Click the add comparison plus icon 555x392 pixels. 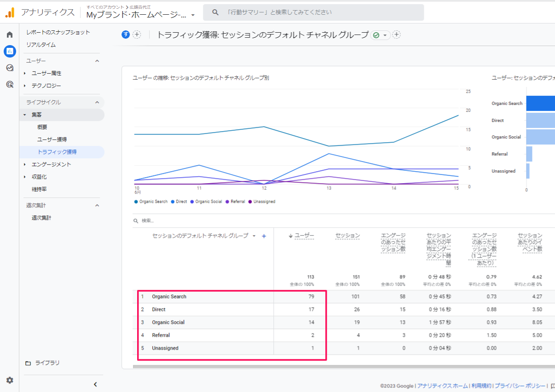[x=137, y=35]
